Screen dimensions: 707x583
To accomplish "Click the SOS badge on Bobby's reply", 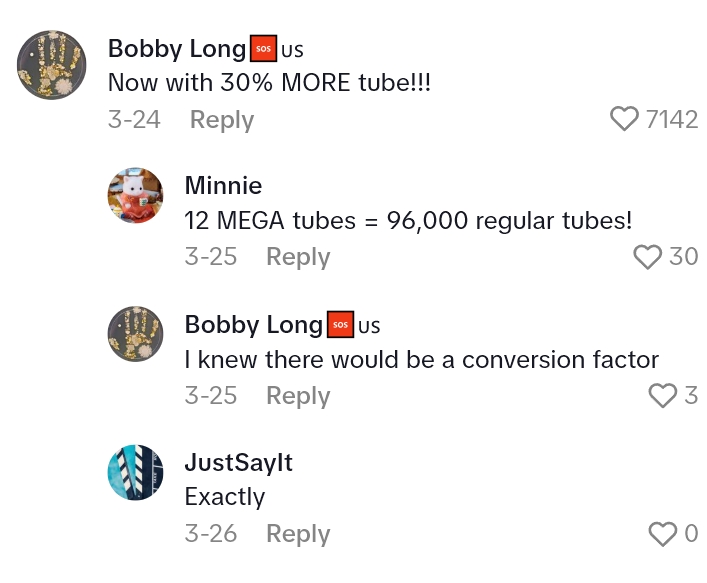I will pyautogui.click(x=340, y=325).
